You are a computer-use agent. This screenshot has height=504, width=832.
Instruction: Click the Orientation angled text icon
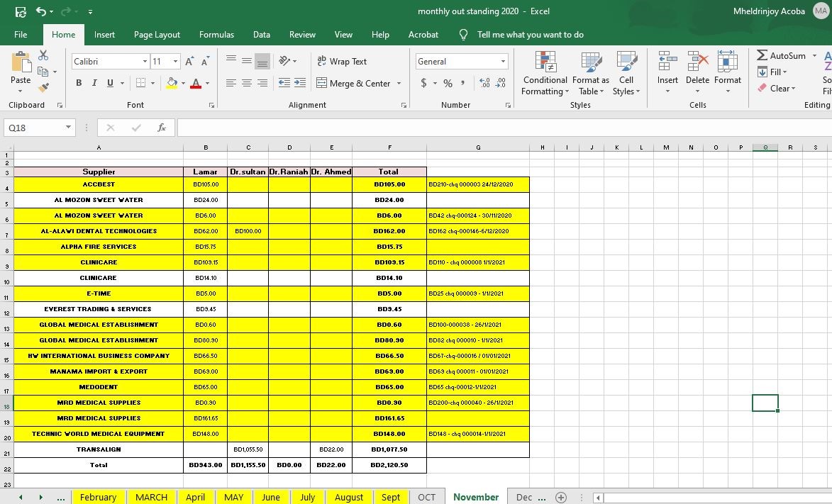[x=285, y=60]
